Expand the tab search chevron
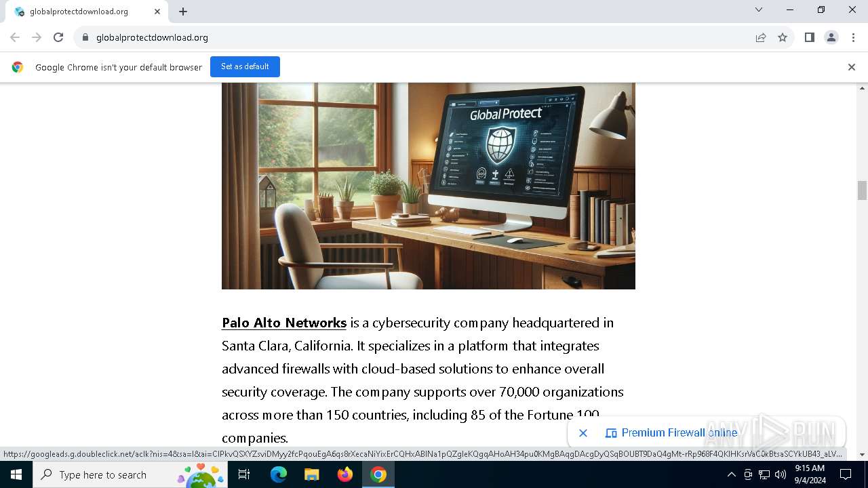Viewport: 868px width, 488px height. click(759, 9)
